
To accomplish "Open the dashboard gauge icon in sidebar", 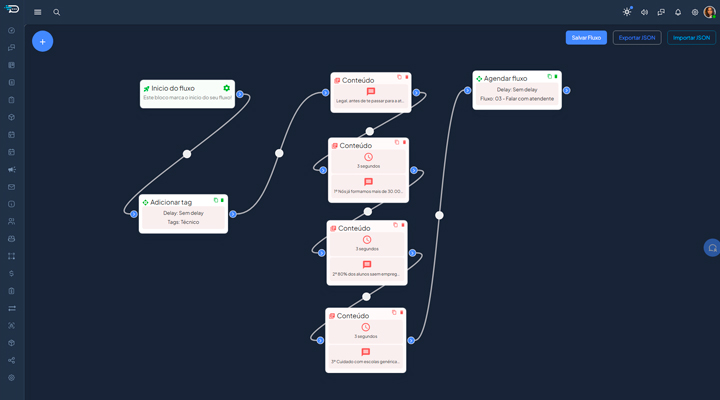I will click(x=11, y=31).
